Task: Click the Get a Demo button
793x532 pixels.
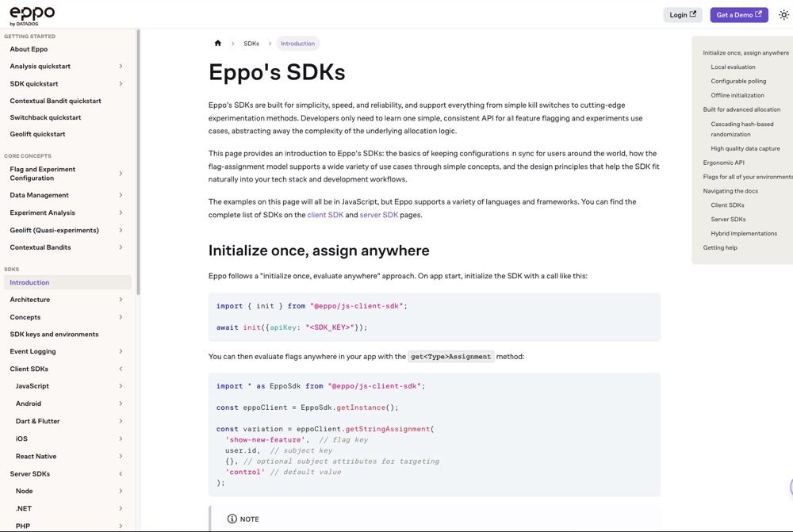Action: pyautogui.click(x=737, y=14)
